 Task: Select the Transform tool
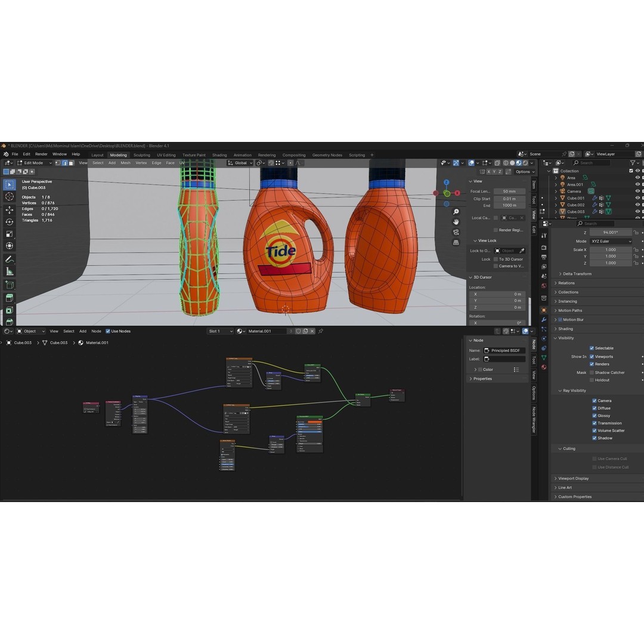(10, 246)
